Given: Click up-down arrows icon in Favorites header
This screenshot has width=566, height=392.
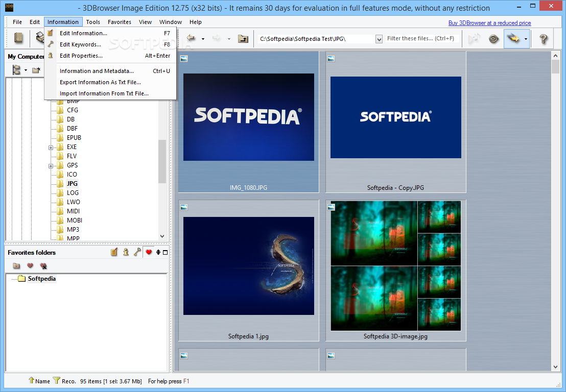Looking at the screenshot, I should (x=158, y=252).
